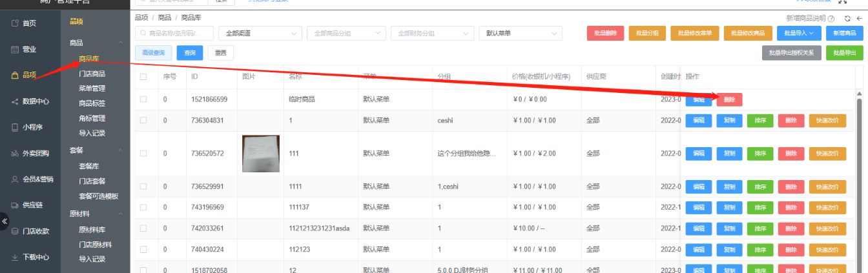This screenshot has width=868, height=273.
Task: Click the 批量修改商品 button
Action: [x=748, y=33]
